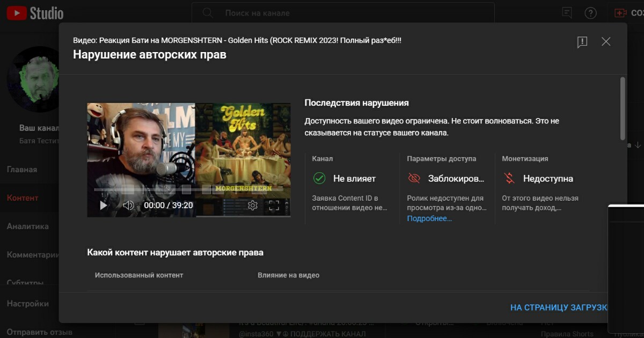The width and height of the screenshot is (644, 338).
Task: Click 'Не влияет' channel status text
Action: (x=354, y=179)
